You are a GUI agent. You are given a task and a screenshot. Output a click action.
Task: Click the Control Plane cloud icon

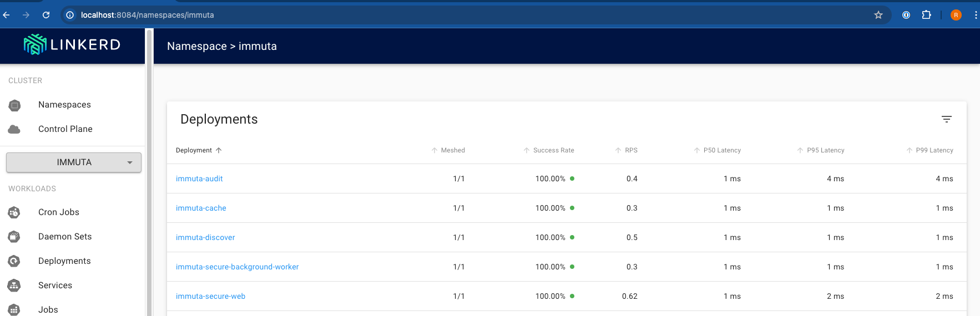coord(14,129)
